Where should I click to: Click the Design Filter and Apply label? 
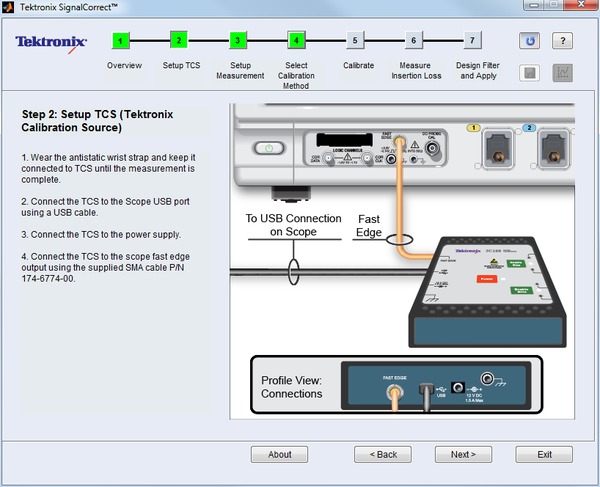point(478,71)
